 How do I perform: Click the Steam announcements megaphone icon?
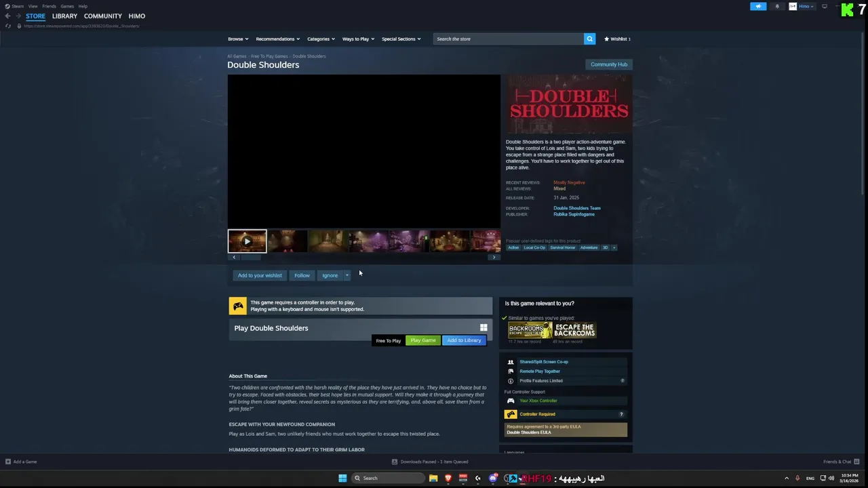(x=758, y=6)
